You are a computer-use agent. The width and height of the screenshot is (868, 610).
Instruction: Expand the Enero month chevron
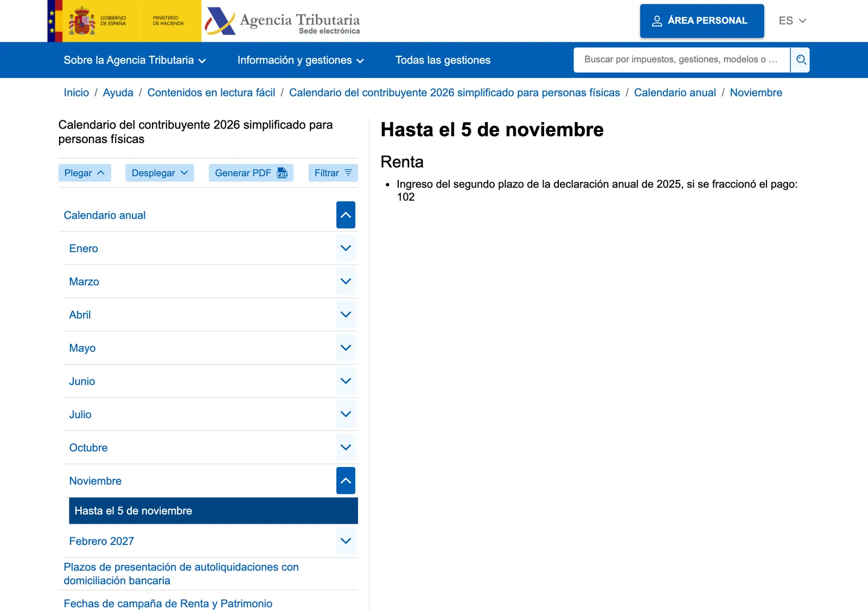click(346, 248)
